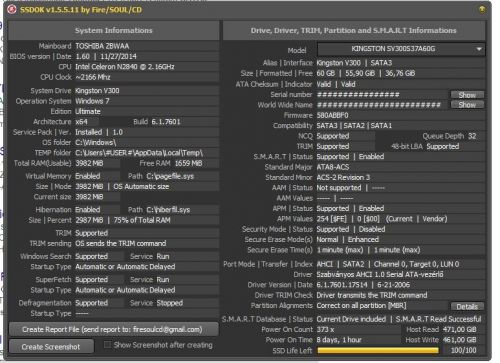Select OS Automatic size mode text
The width and height of the screenshot is (500, 363).
point(141,187)
